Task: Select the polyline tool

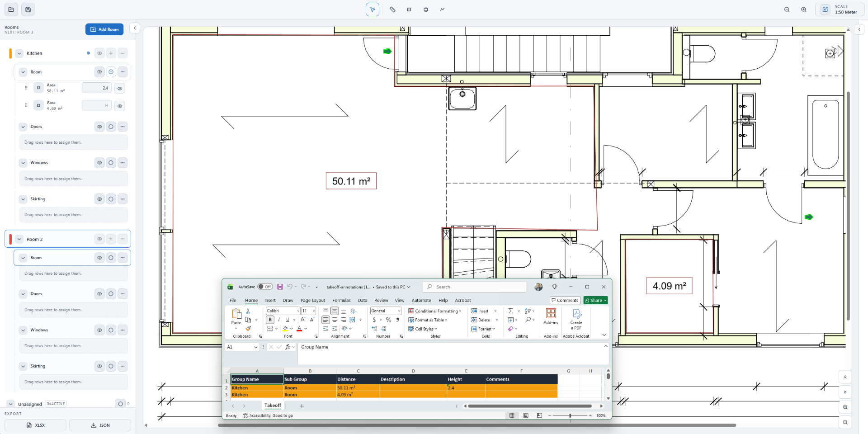Action: tap(443, 9)
